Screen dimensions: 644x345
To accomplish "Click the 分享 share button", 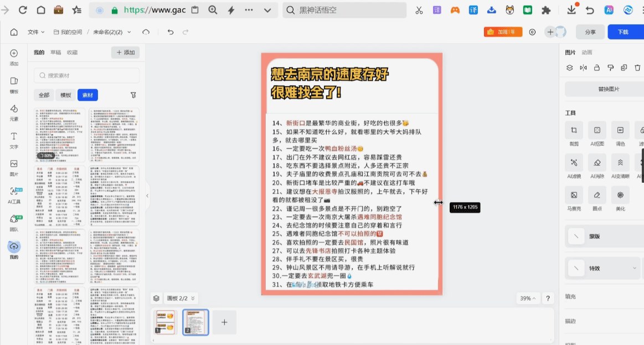I will [590, 32].
